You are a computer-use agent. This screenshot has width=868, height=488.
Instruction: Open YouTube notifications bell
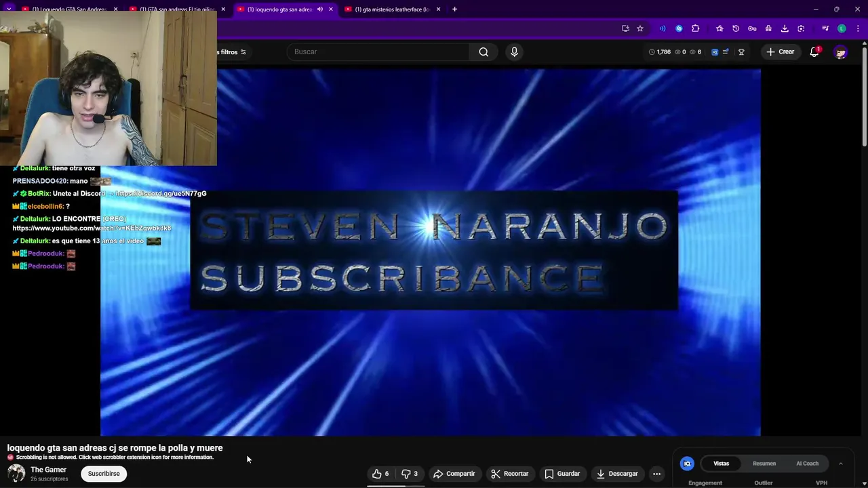point(814,52)
